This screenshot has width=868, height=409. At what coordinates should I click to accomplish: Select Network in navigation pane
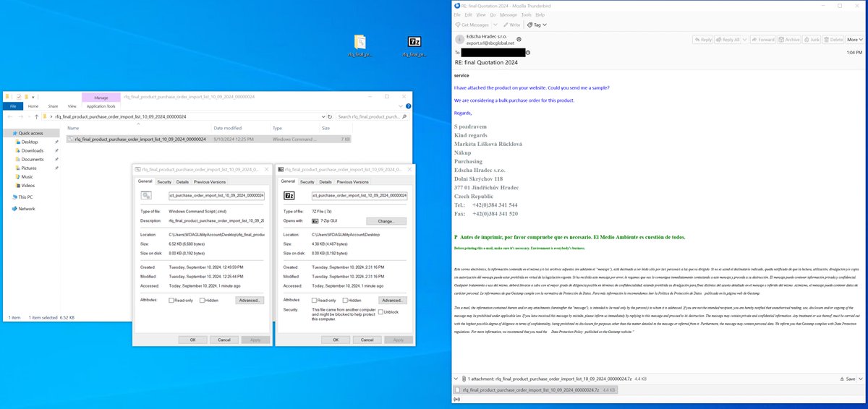pyautogui.click(x=26, y=208)
